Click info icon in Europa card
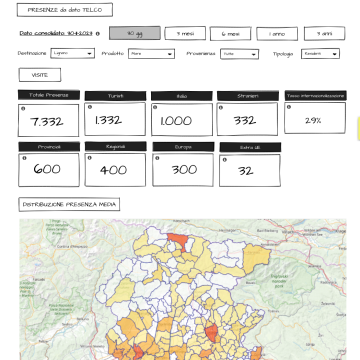The width and height of the screenshot is (360, 360). 157,158
